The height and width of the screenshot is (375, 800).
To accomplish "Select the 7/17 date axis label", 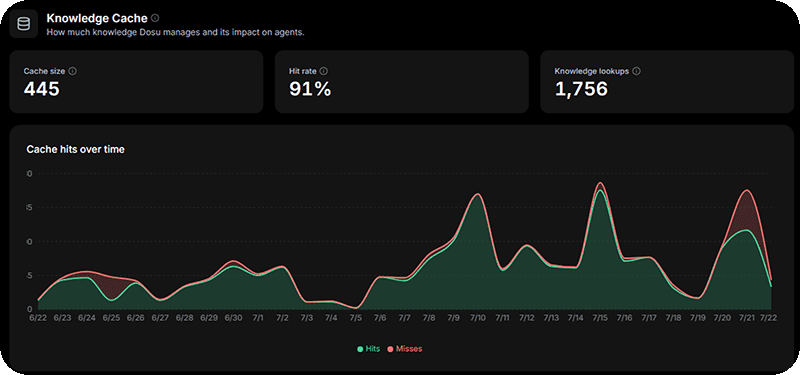I will (649, 318).
